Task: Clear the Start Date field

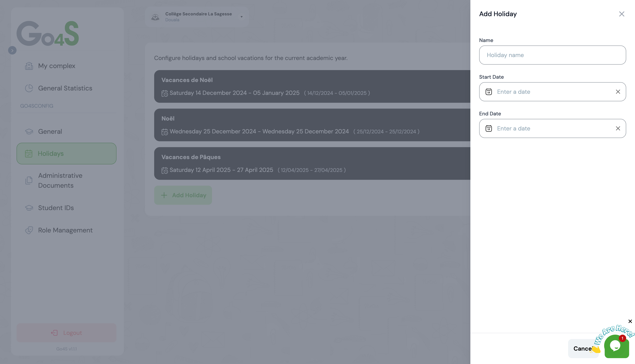Action: point(618,92)
